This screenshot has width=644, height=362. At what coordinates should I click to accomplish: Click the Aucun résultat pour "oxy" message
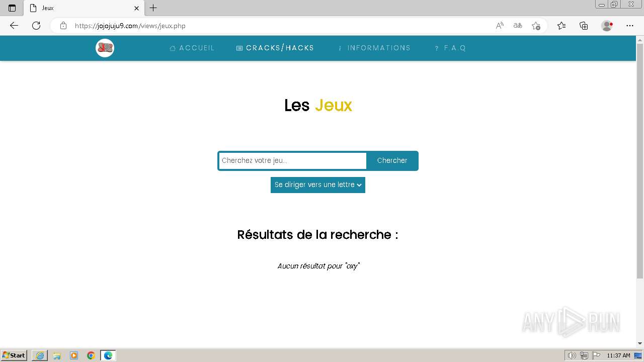(x=318, y=266)
